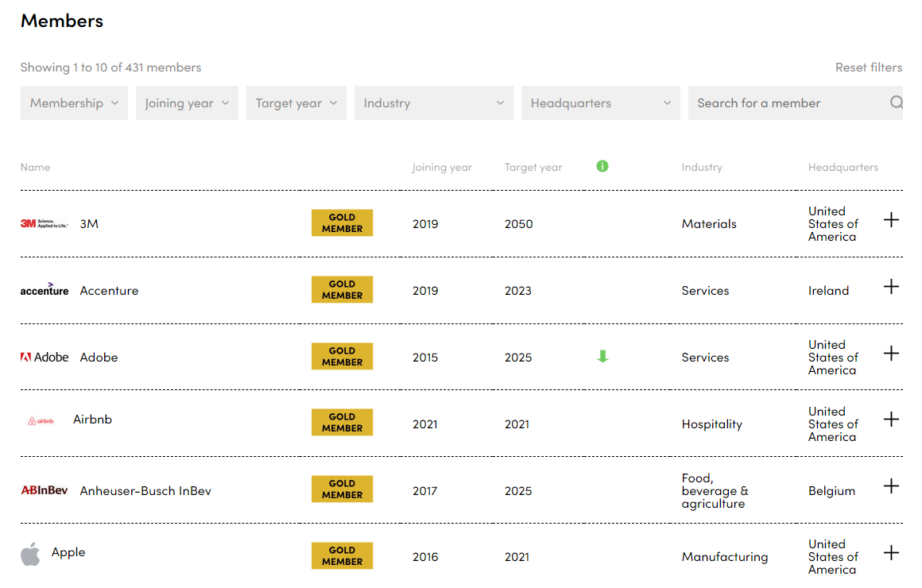Viewport: 922px width, 588px height.
Task: Expand the Adobe row with plus
Action: pos(892,353)
